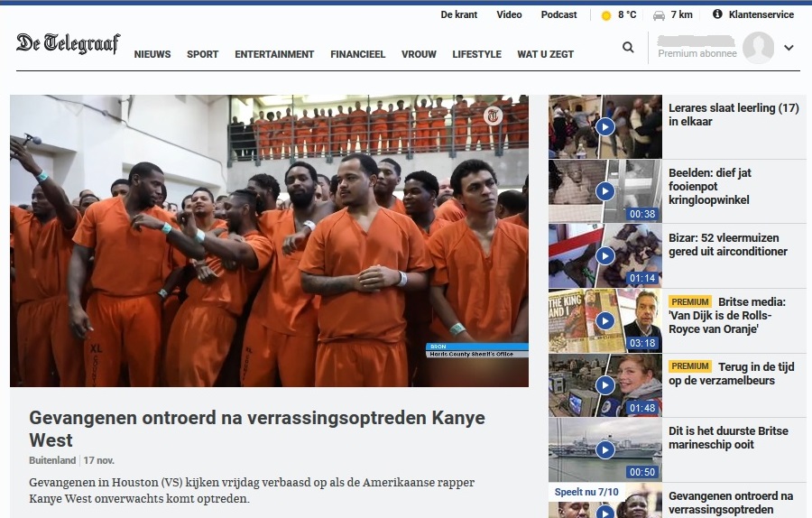
Task: Open the LIFESTYLE menu
Action: [x=477, y=54]
